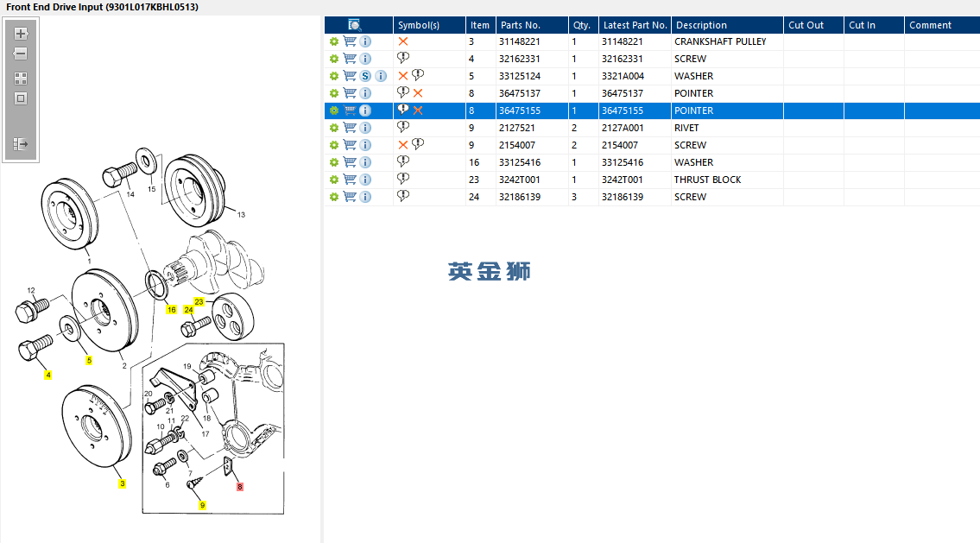
Task: Click part number 3321A004
Action: [x=623, y=76]
